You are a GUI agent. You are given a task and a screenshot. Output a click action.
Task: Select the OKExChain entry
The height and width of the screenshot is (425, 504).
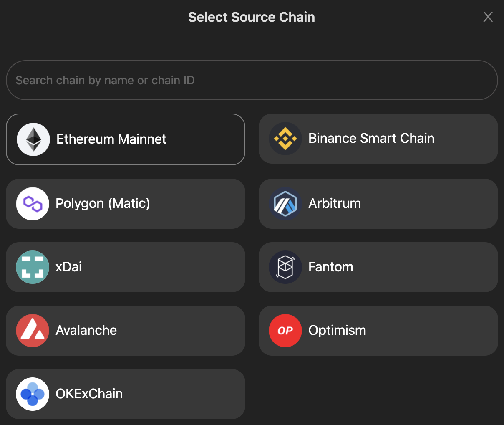click(126, 394)
